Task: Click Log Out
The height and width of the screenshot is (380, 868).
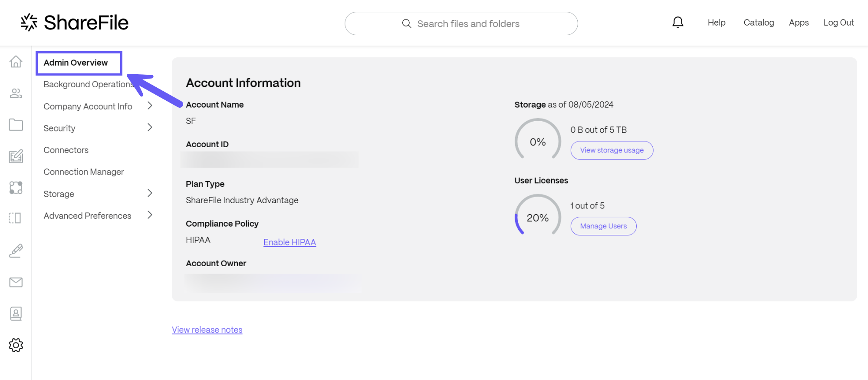Action: [838, 23]
